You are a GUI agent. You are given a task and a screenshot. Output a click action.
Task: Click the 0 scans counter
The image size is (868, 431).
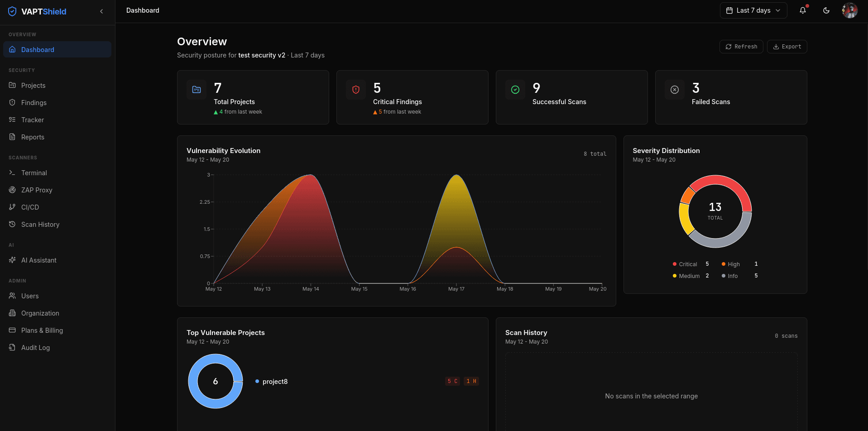pyautogui.click(x=786, y=336)
